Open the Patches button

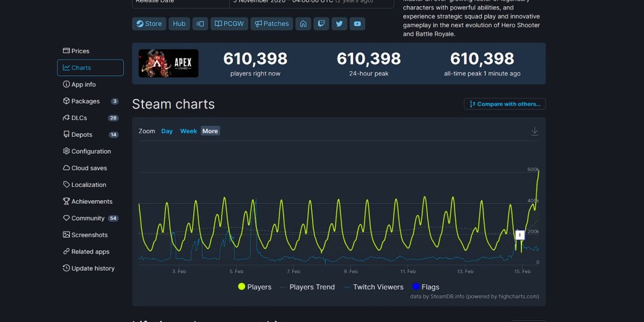tap(271, 24)
